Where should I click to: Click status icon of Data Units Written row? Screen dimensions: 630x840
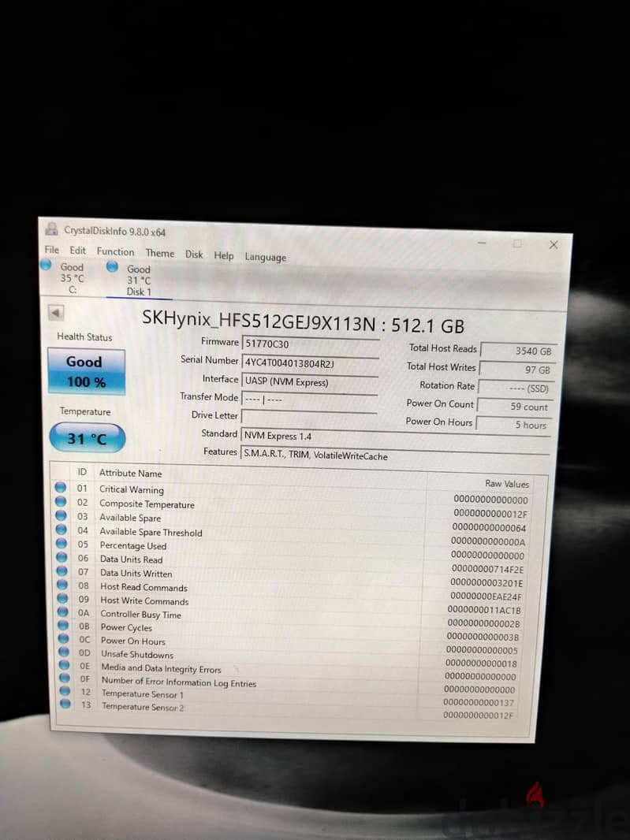point(62,571)
